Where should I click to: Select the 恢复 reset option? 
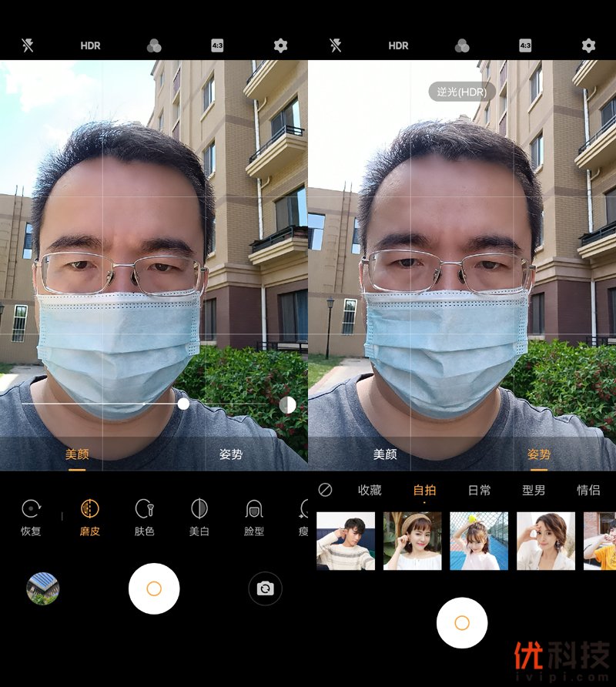point(31,517)
